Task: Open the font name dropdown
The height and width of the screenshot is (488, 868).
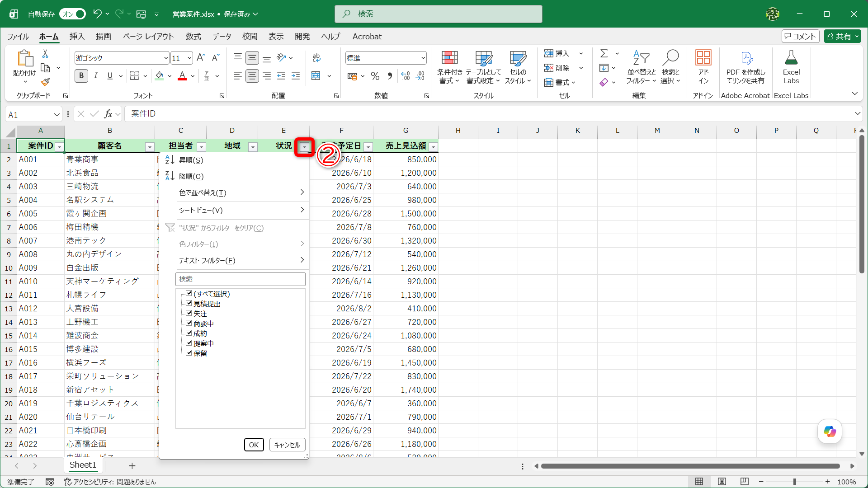Action: [166, 58]
